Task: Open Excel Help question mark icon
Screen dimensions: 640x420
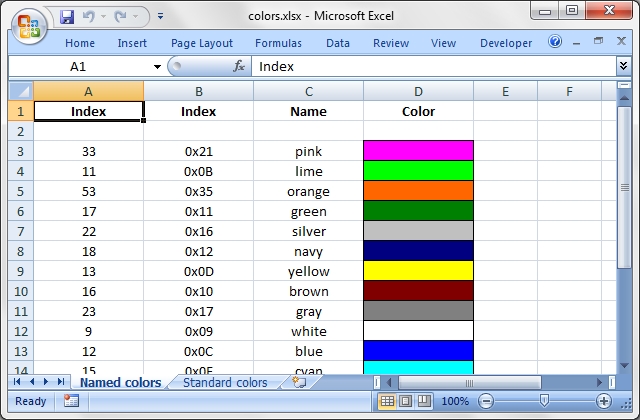Action: pyautogui.click(x=555, y=41)
